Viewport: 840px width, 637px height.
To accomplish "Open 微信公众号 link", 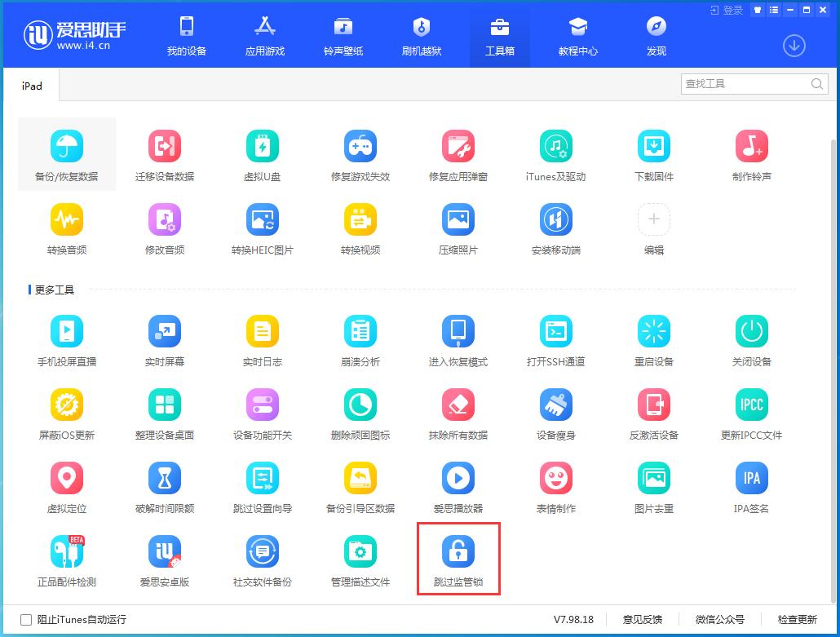I will click(720, 620).
